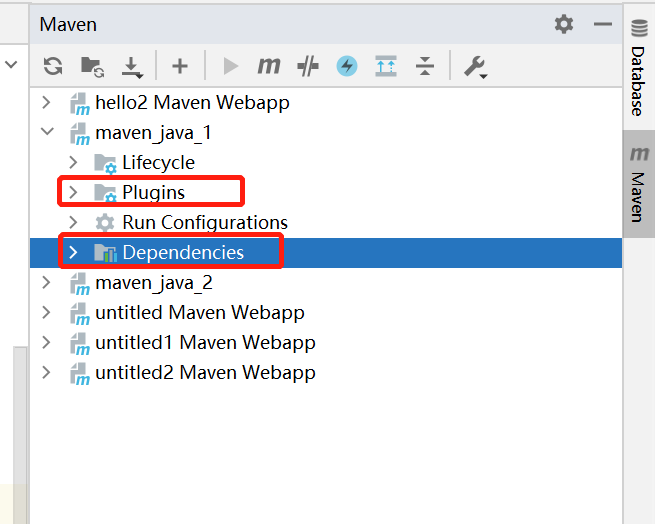Click hello2 Maven Webapp module icon
Viewport: 655px width, 524px height.
(x=79, y=104)
